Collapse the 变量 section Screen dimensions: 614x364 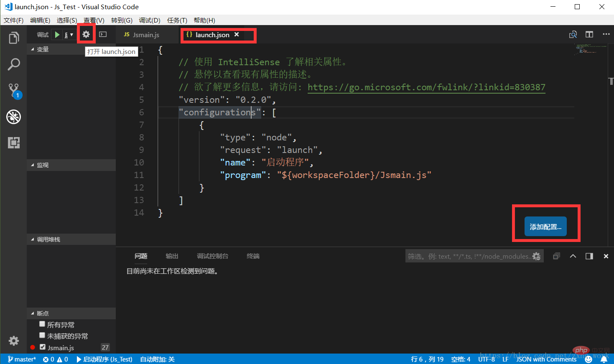pyautogui.click(x=33, y=49)
